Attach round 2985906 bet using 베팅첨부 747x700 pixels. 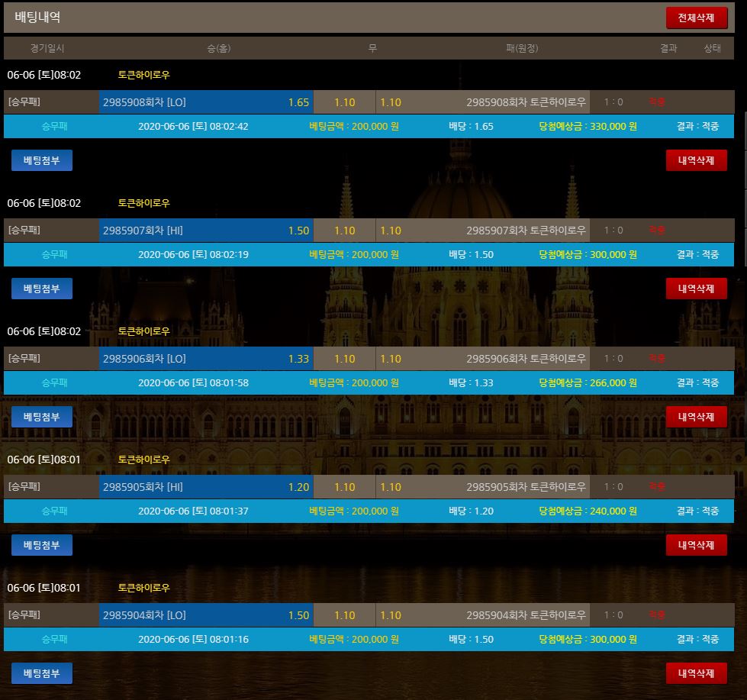click(42, 417)
